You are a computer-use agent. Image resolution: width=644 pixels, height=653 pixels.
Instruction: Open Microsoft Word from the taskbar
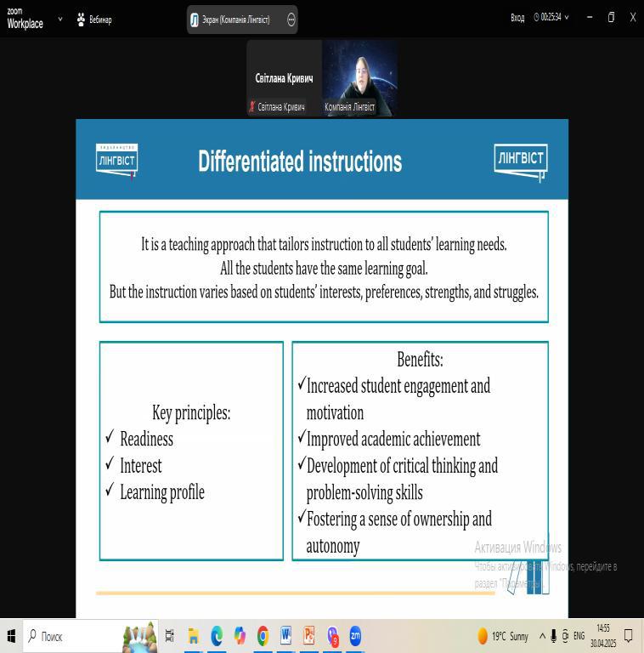(x=285, y=635)
